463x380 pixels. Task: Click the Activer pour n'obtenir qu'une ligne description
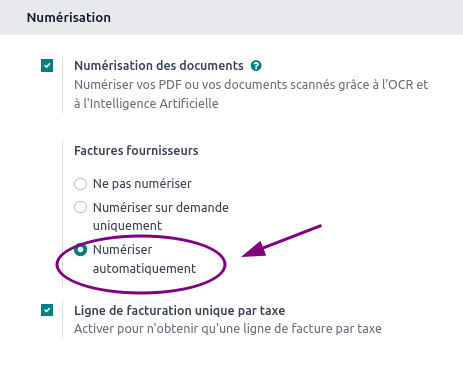(228, 329)
